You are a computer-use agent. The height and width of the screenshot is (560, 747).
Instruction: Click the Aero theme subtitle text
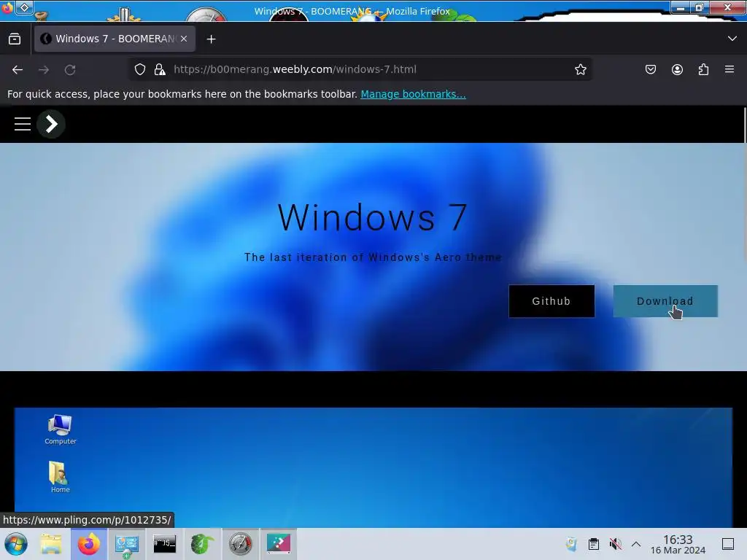coord(373,257)
